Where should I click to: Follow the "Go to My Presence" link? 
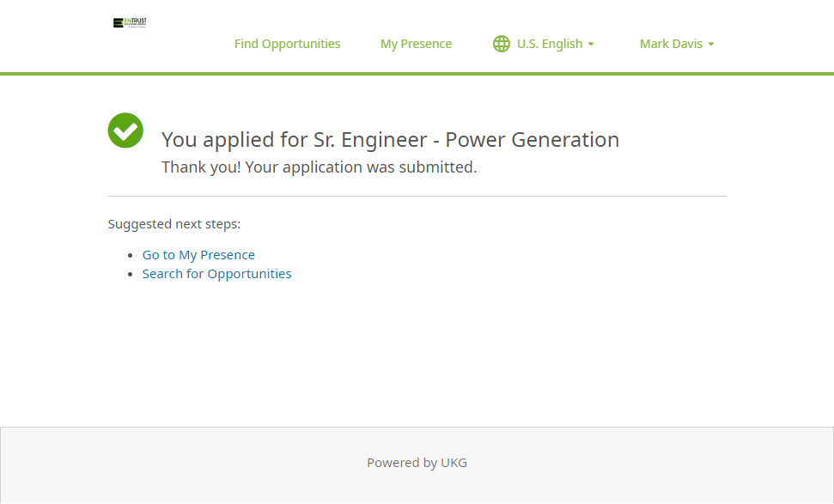coord(198,255)
